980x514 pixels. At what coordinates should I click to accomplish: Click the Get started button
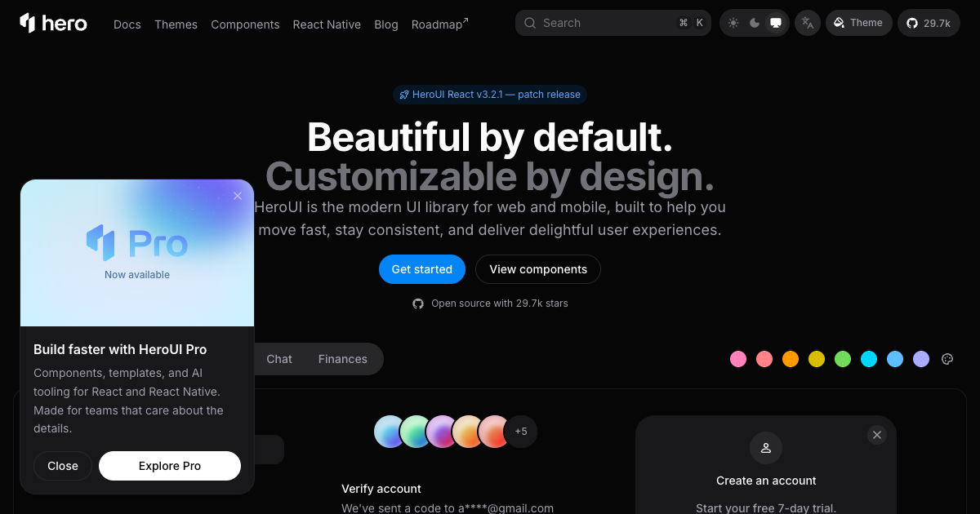click(422, 269)
